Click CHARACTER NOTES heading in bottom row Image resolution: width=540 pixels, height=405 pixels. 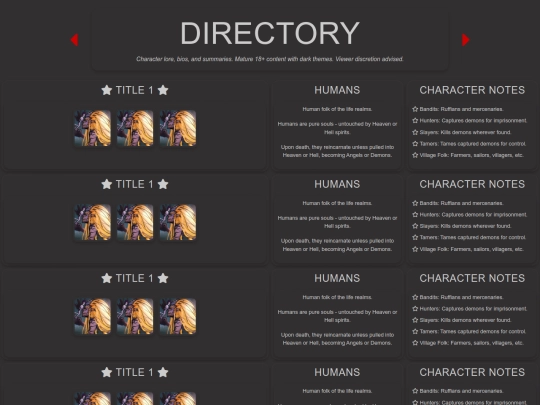point(472,372)
